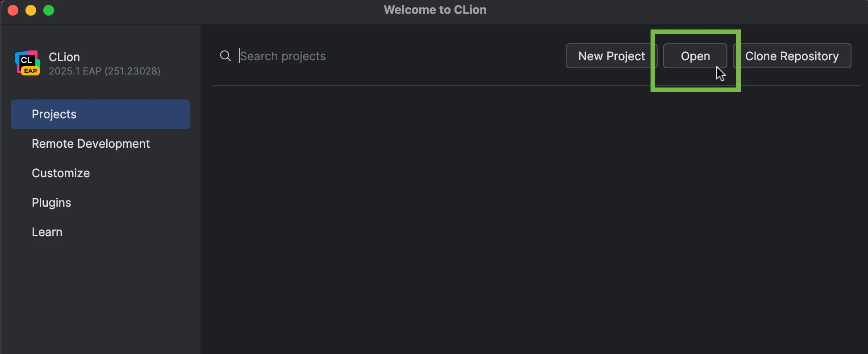Open an existing project with Open button

click(695, 56)
